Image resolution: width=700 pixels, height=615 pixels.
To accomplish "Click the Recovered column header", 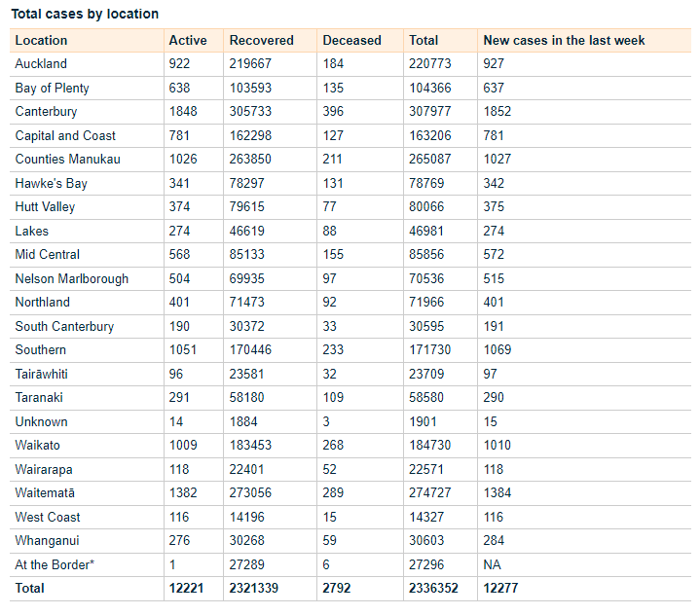I will 261,41.
